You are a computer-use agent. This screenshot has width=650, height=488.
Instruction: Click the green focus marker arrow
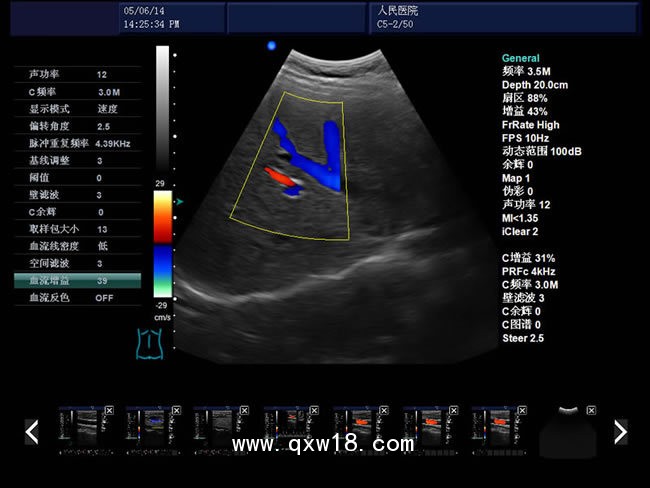pos(179,201)
